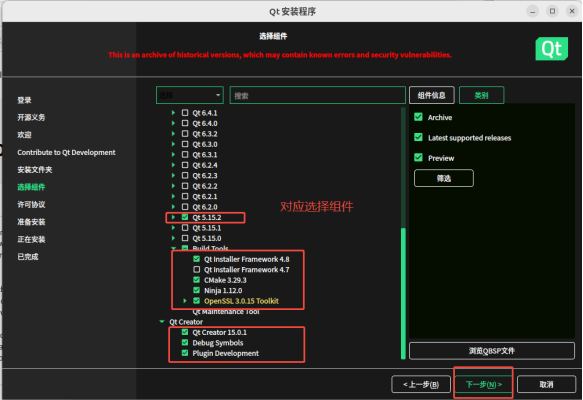Expand the Qt 6.2.0 tree node
Screen dimensions: 583x400
(x=173, y=207)
